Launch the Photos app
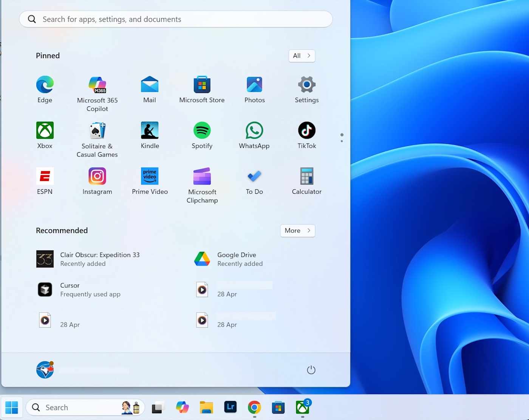 (x=254, y=90)
